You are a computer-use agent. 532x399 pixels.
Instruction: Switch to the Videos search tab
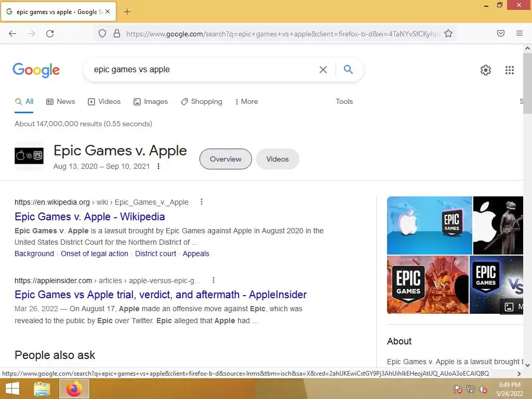pos(104,101)
